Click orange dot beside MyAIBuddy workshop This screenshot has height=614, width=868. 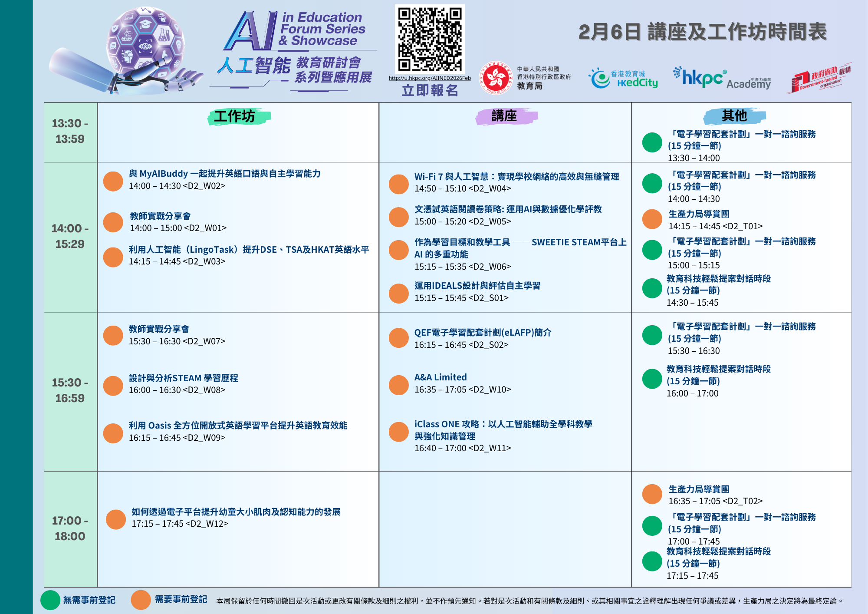pyautogui.click(x=113, y=181)
